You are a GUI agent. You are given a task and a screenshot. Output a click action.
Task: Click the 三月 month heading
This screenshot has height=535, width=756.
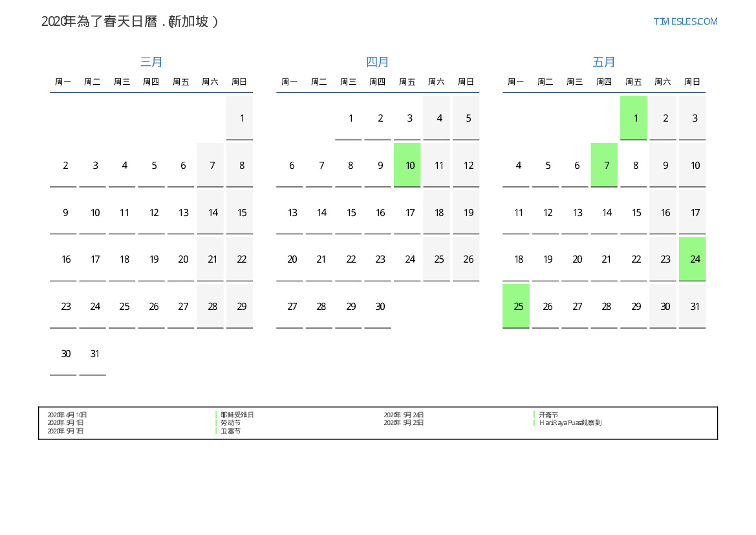click(151, 62)
